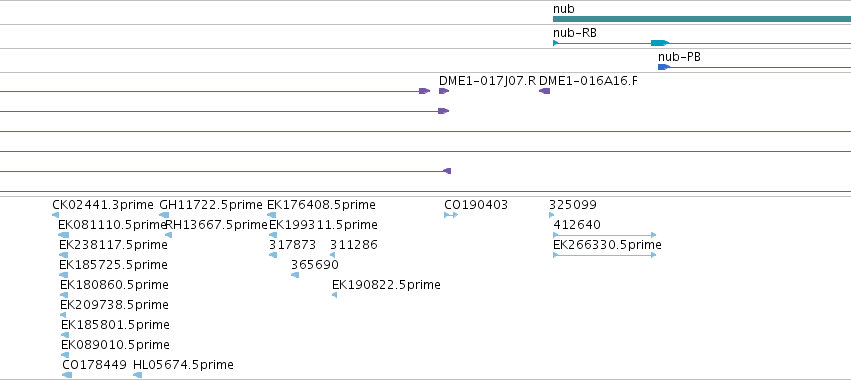The image size is (851, 380).
Task: Click the CO178449 feature label
Action: [x=94, y=365]
